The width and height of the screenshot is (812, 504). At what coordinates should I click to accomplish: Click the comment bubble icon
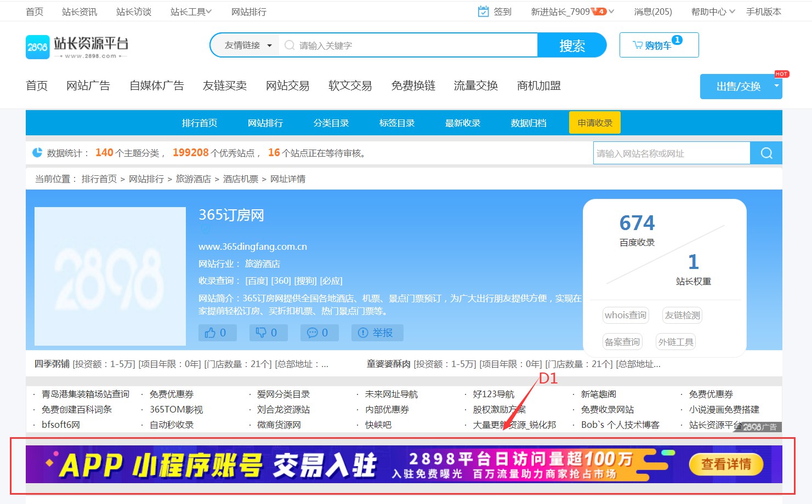(x=312, y=333)
